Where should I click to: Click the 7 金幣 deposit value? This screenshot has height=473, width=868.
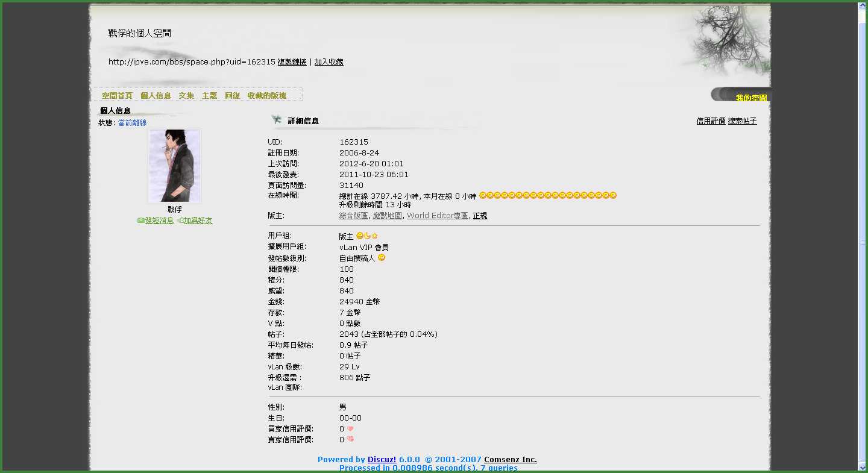click(x=350, y=313)
